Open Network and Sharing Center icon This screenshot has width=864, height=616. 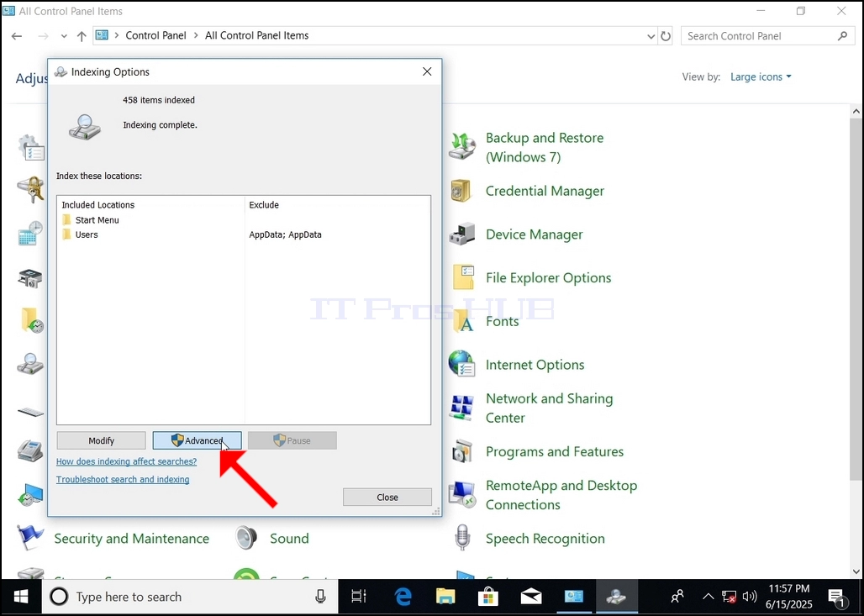click(x=461, y=408)
